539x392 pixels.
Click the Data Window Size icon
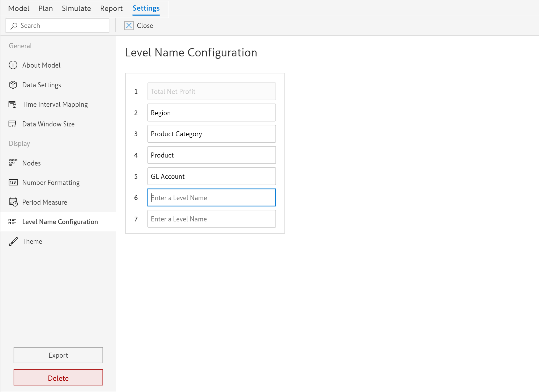point(13,124)
